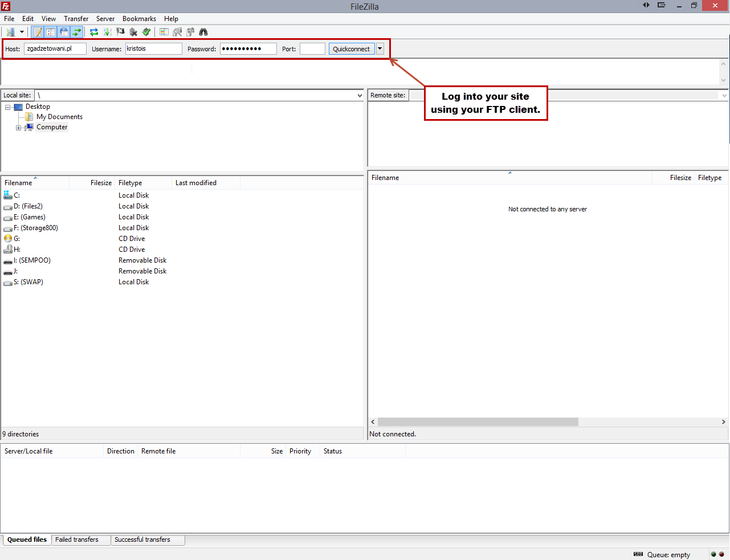The width and height of the screenshot is (730, 560).
Task: Sort local files by Filesize column
Action: (92, 183)
